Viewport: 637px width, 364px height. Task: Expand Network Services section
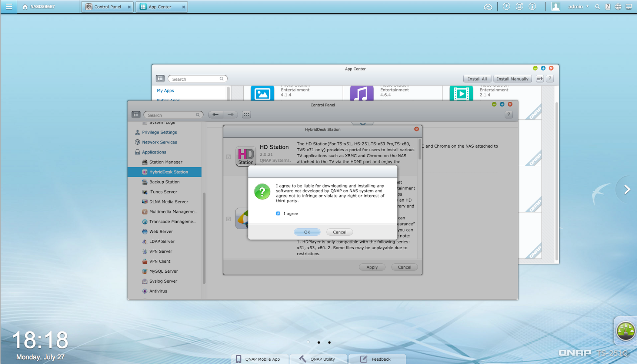pyautogui.click(x=159, y=142)
